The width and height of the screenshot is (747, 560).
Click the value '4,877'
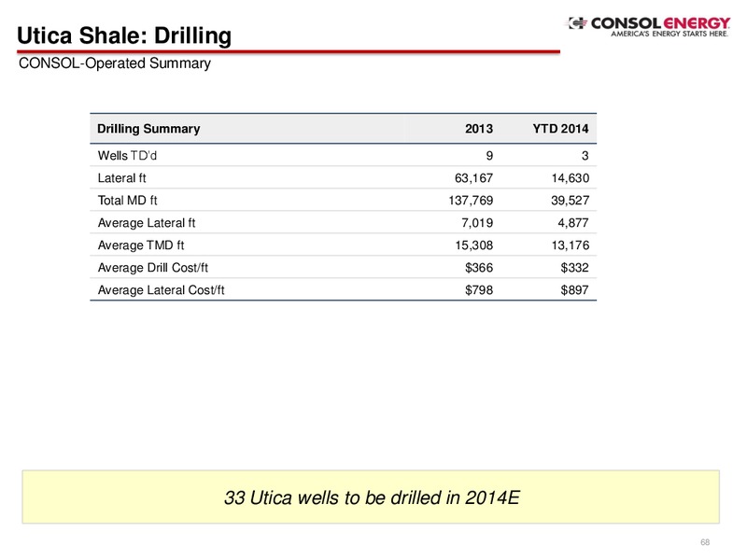point(573,223)
